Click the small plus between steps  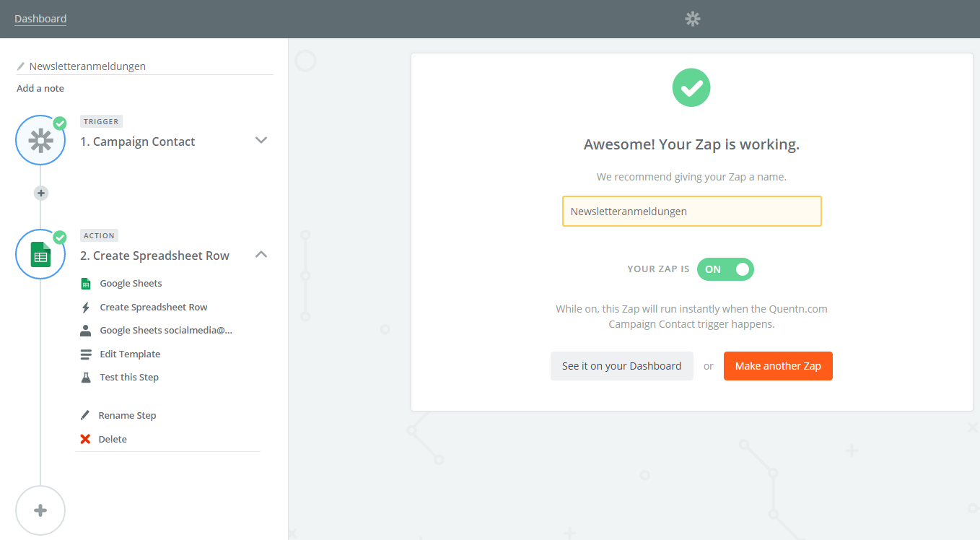41,193
